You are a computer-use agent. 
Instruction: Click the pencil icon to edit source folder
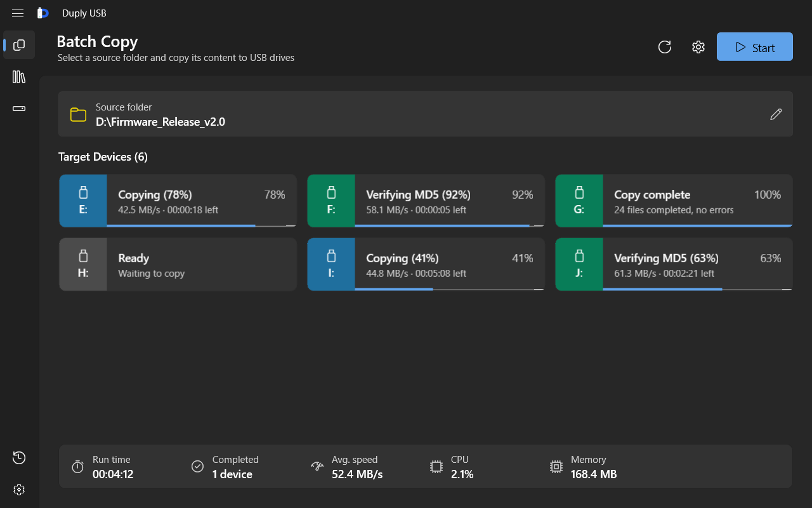pyautogui.click(x=776, y=114)
